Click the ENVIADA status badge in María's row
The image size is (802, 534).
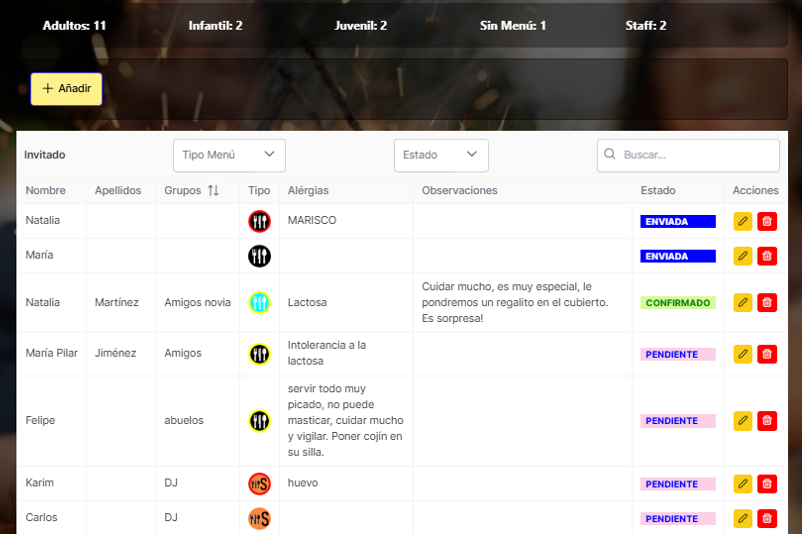coord(678,256)
